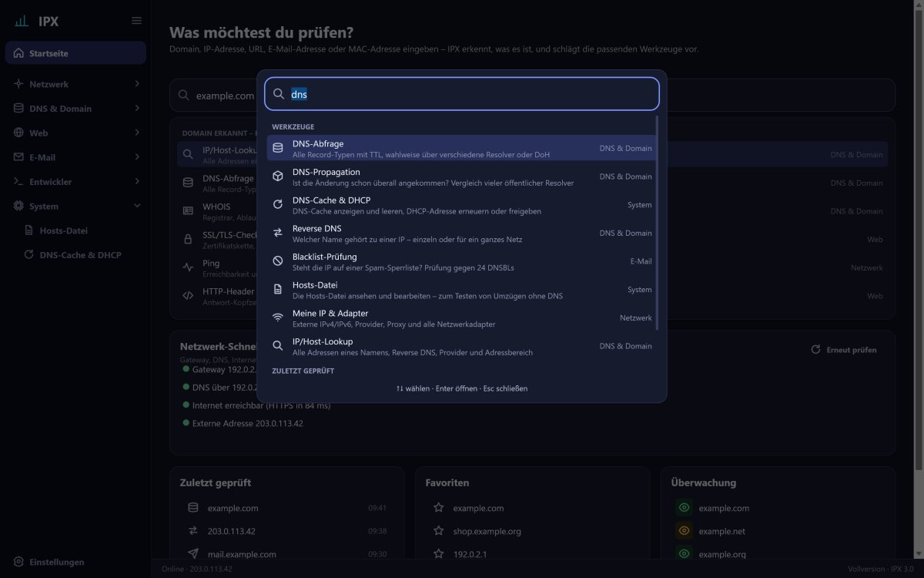The image size is (924, 578).
Task: Expand the Netzwerk sidebar section
Action: pyautogui.click(x=75, y=84)
